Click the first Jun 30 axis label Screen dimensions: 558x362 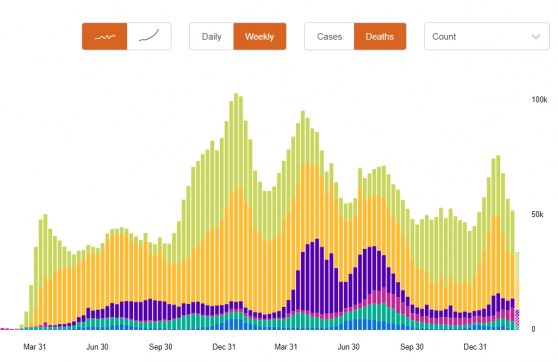[x=98, y=347]
